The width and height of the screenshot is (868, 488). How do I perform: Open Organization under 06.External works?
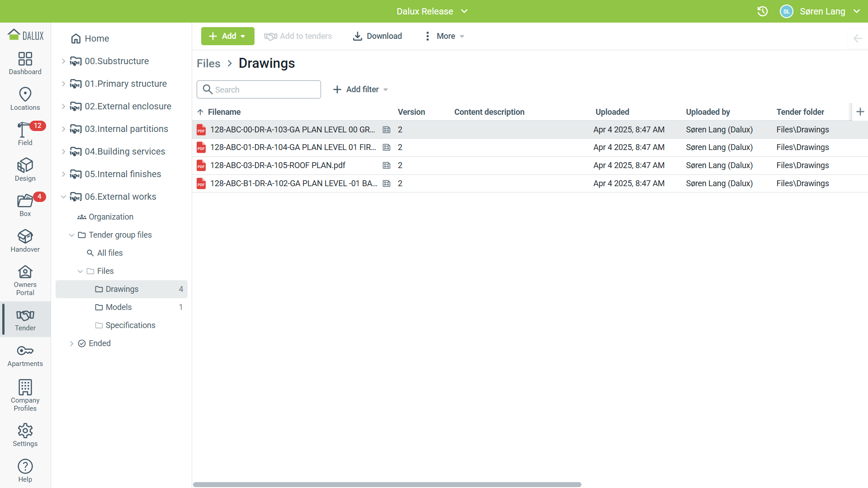pyautogui.click(x=106, y=217)
